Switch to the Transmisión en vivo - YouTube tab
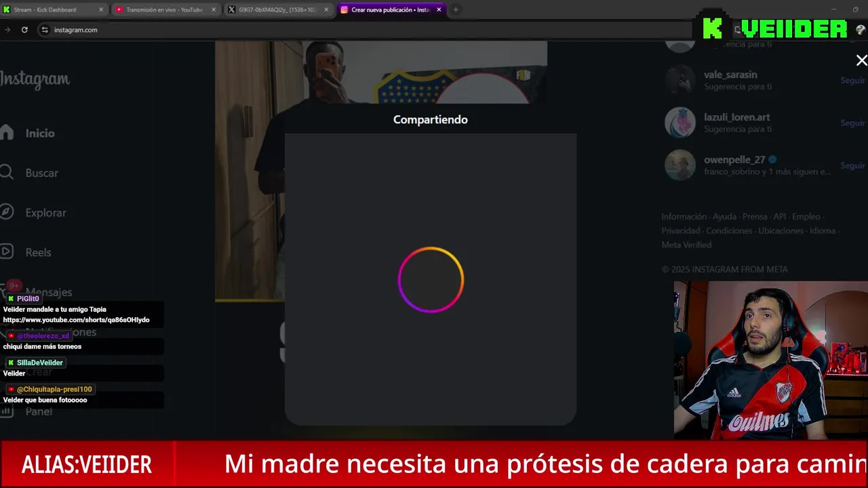Viewport: 868px width, 488px height. click(x=165, y=9)
